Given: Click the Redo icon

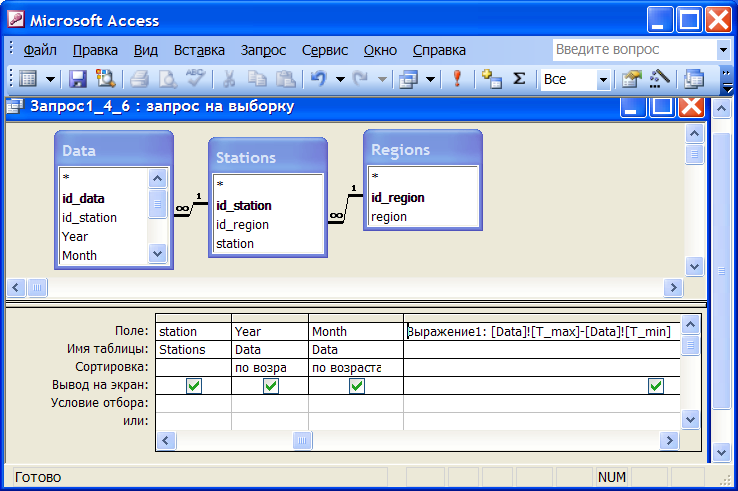Looking at the screenshot, I should tap(361, 78).
